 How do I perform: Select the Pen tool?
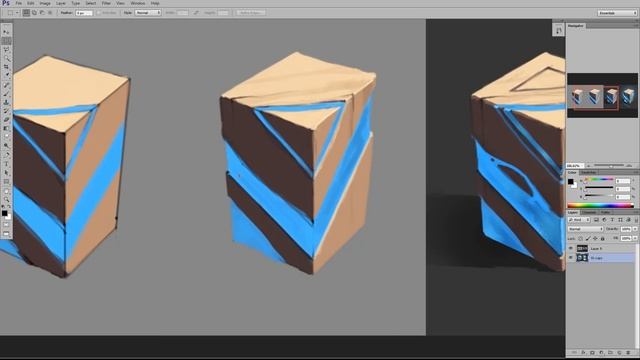(x=6, y=156)
